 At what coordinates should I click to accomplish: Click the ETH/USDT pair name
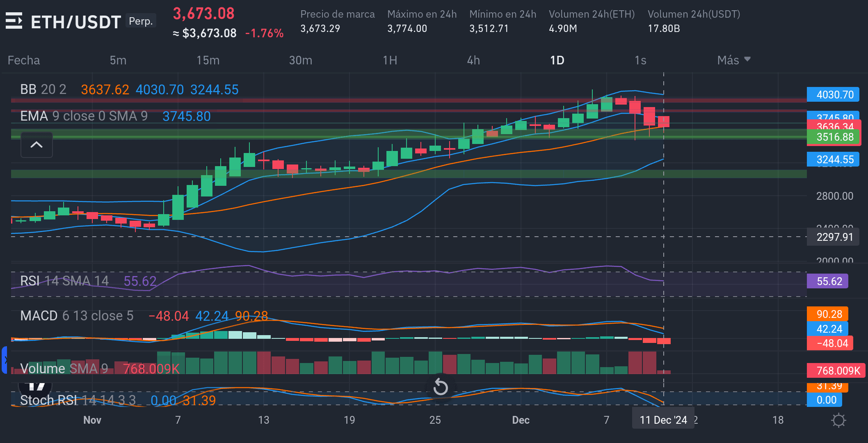[x=76, y=22]
